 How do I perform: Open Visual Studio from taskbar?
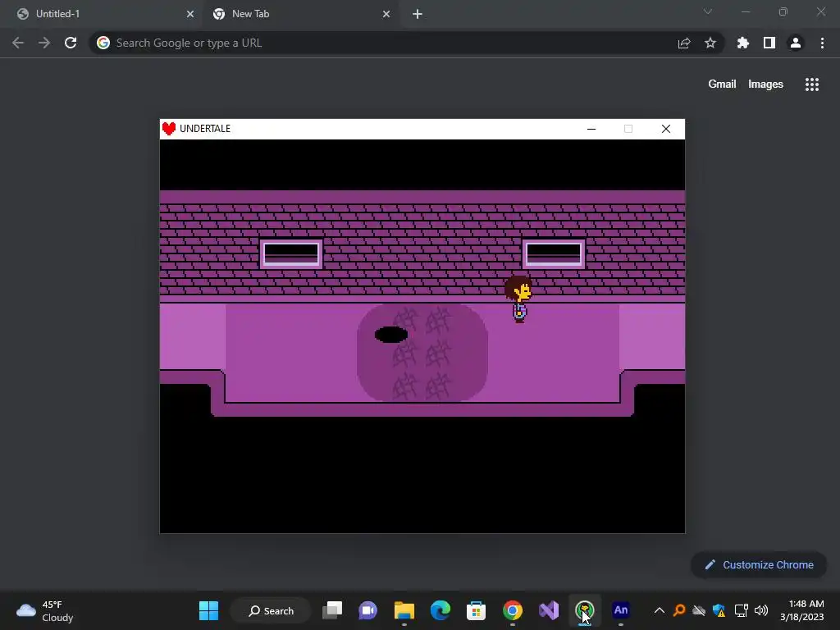point(549,610)
